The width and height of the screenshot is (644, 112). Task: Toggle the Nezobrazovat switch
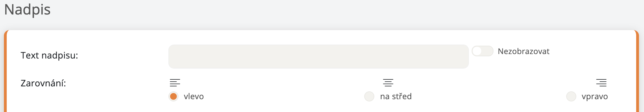point(483,51)
